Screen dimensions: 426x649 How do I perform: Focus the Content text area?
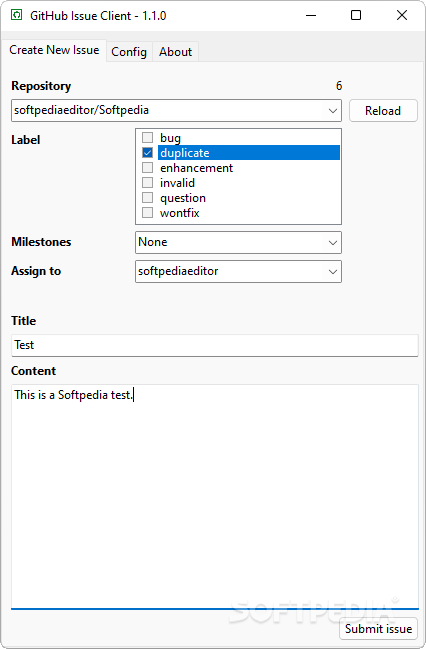[215, 497]
